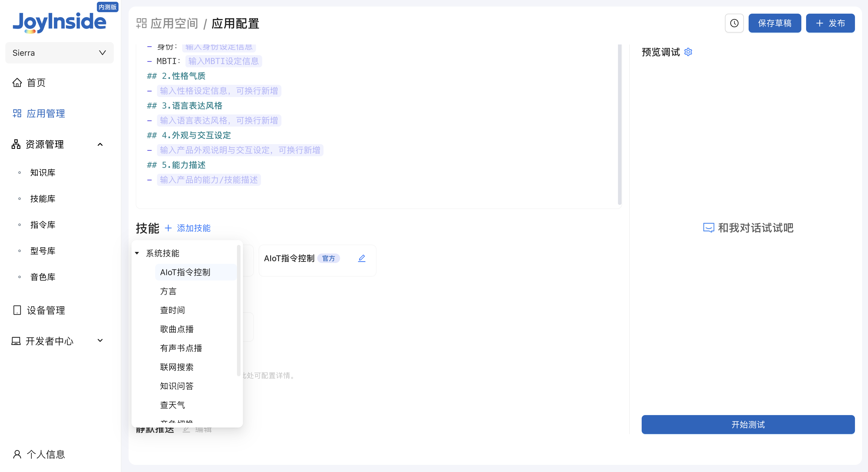Click the 应用空间 grid icon in breadcrumb

click(142, 23)
